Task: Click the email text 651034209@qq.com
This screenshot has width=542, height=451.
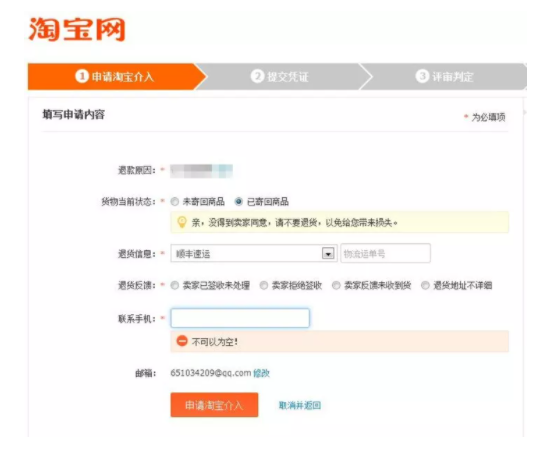Action: point(211,373)
